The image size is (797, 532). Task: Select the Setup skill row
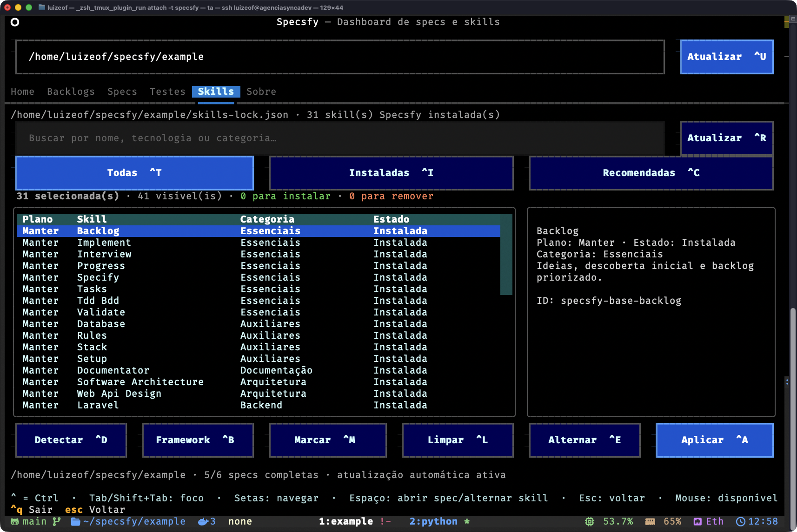(259, 359)
